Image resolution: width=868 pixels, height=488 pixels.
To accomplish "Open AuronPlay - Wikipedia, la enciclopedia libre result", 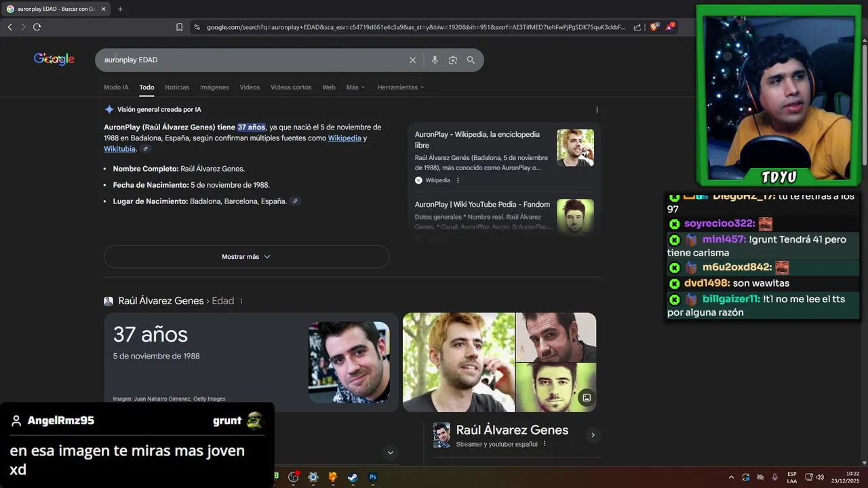I will pos(477,140).
